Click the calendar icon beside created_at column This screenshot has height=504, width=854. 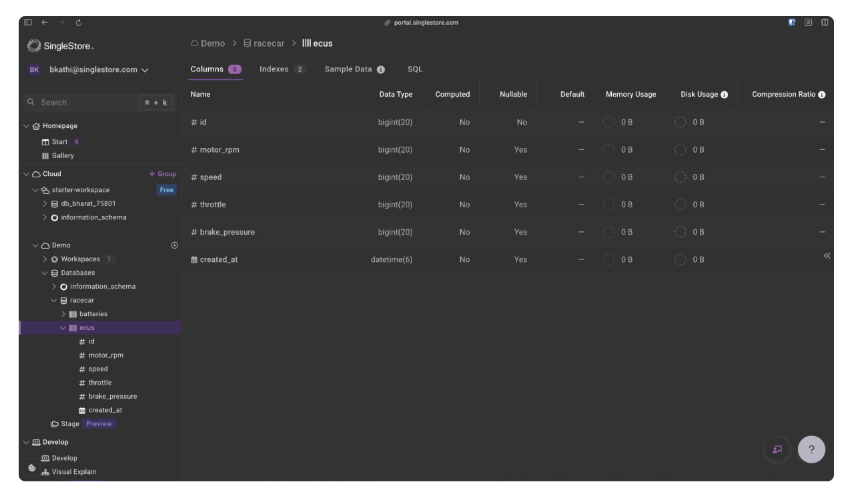(193, 259)
